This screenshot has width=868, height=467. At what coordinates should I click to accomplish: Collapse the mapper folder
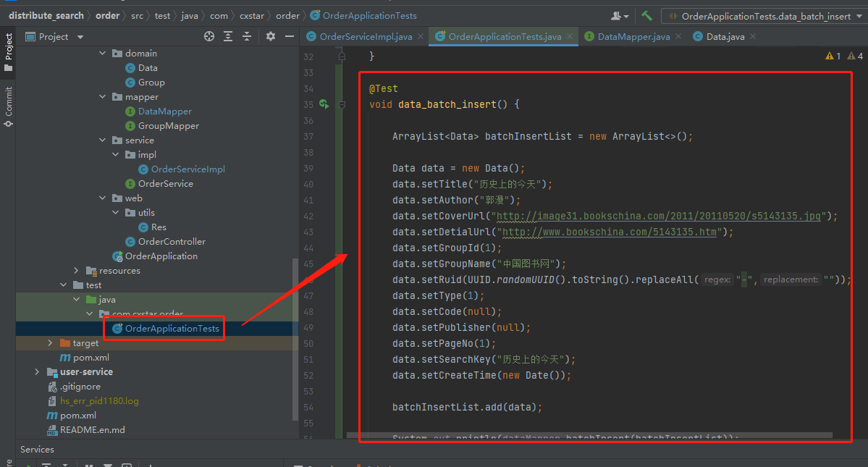click(102, 97)
